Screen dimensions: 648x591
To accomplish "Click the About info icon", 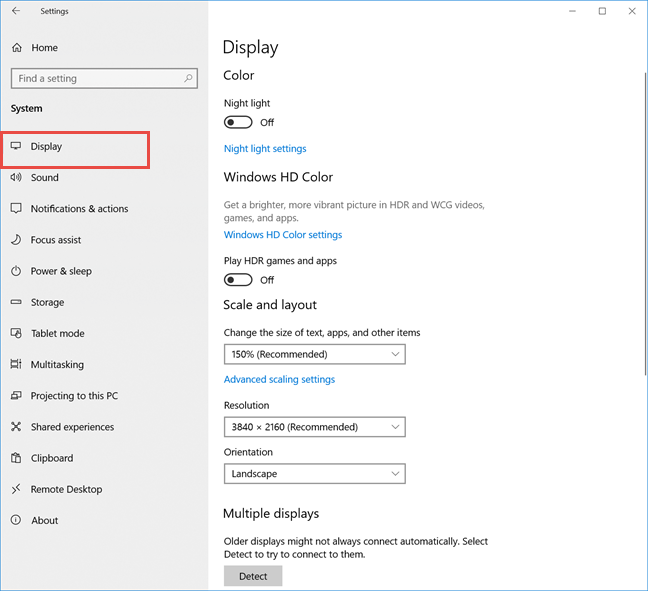I will (x=16, y=520).
